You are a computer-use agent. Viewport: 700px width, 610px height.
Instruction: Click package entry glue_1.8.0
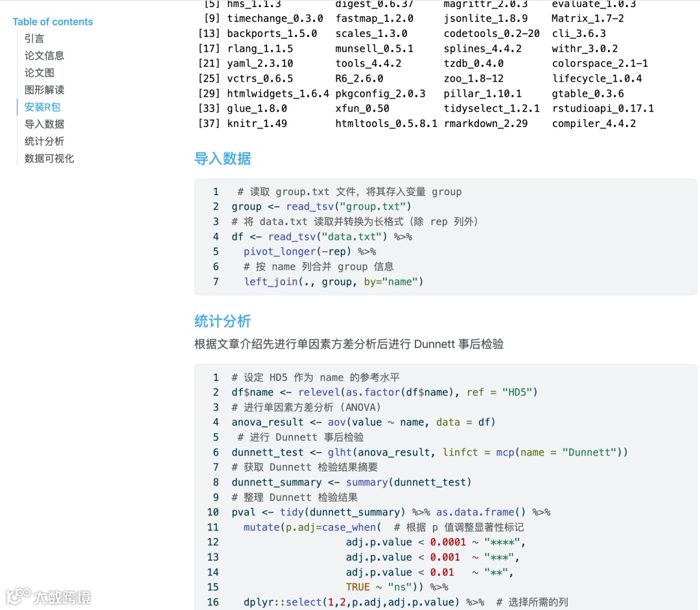[x=257, y=108]
